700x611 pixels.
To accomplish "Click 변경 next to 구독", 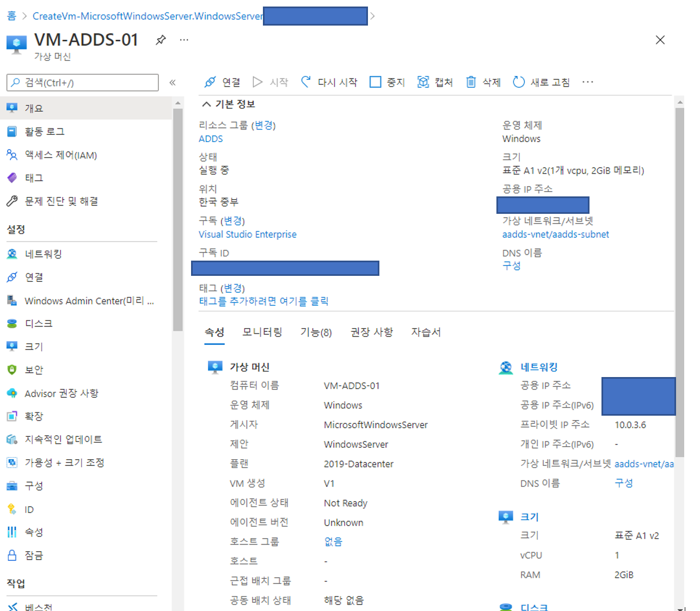I will pyautogui.click(x=232, y=221).
